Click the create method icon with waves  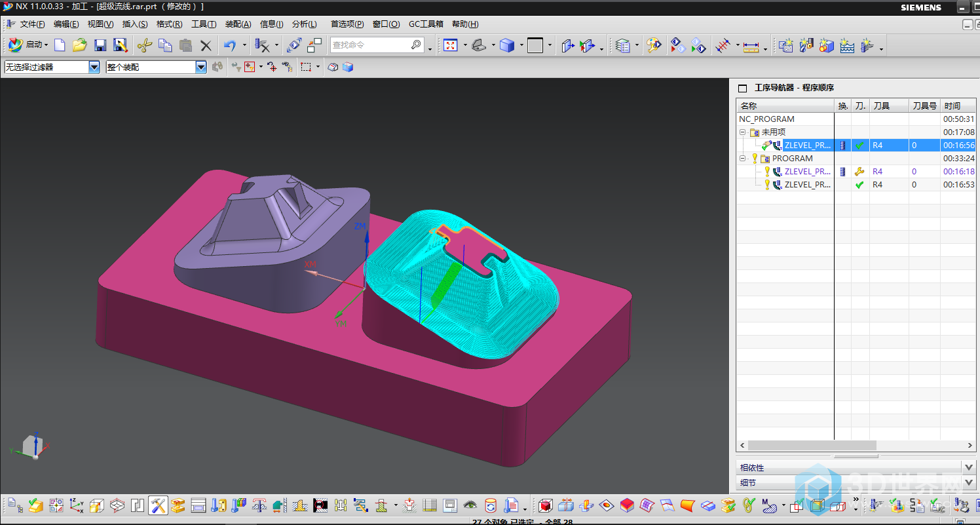(x=847, y=45)
